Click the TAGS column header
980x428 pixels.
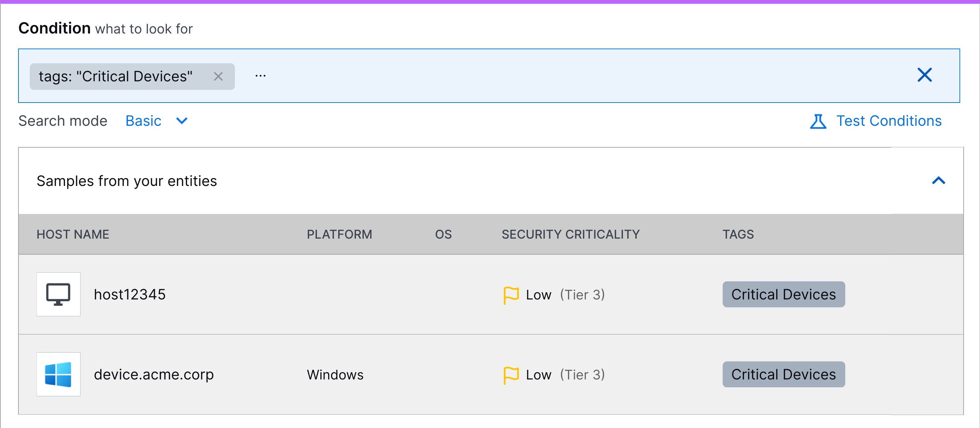point(738,235)
